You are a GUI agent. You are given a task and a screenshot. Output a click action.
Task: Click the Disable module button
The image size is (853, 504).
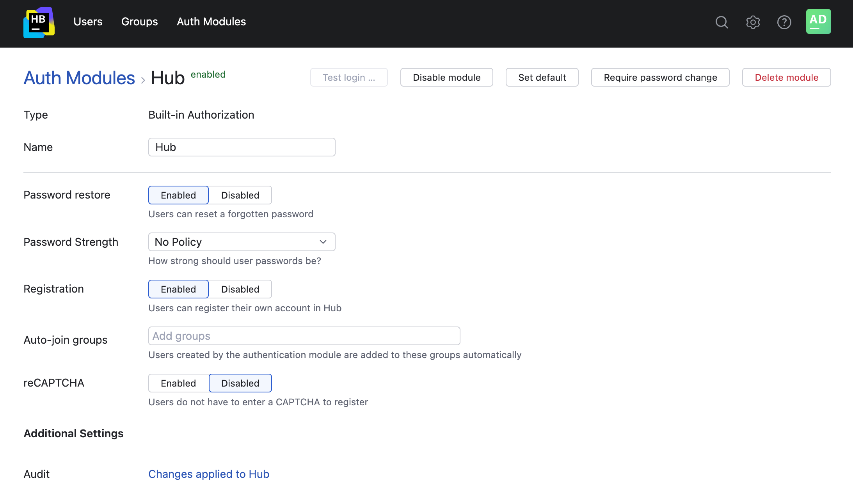pos(446,77)
